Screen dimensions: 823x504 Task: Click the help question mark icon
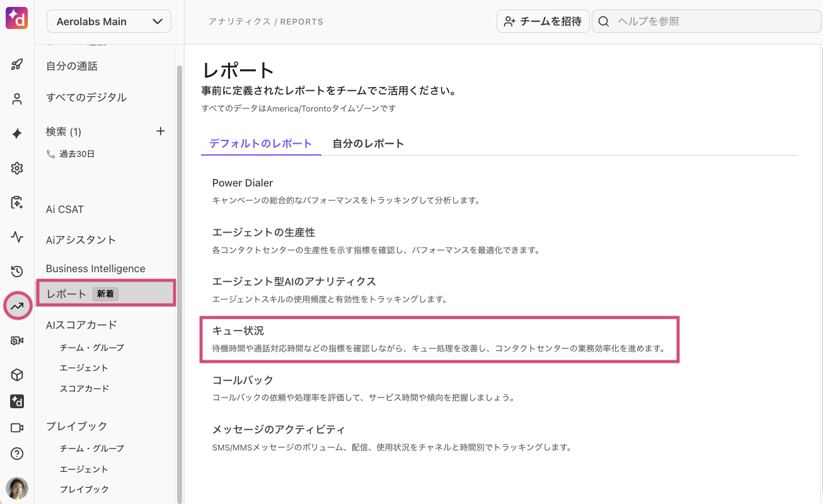coord(17,452)
